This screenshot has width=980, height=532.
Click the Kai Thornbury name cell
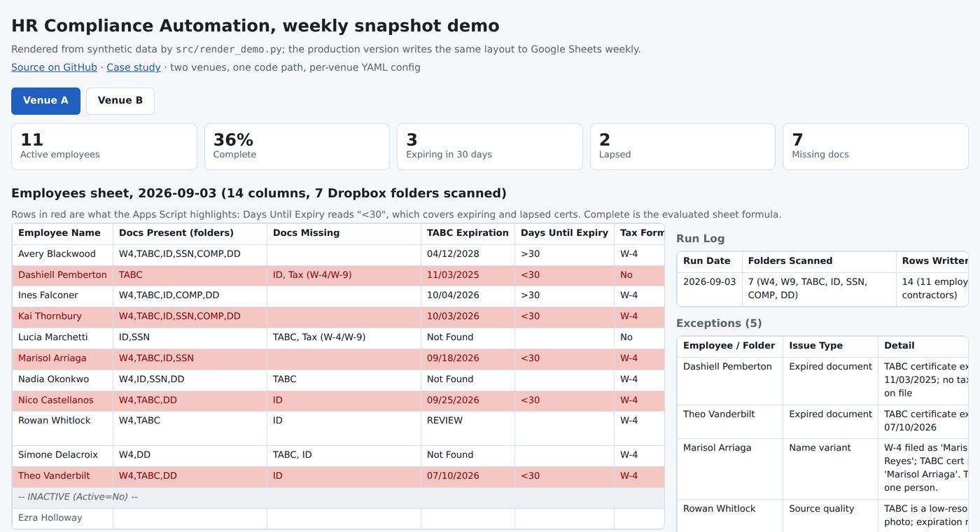(62, 317)
